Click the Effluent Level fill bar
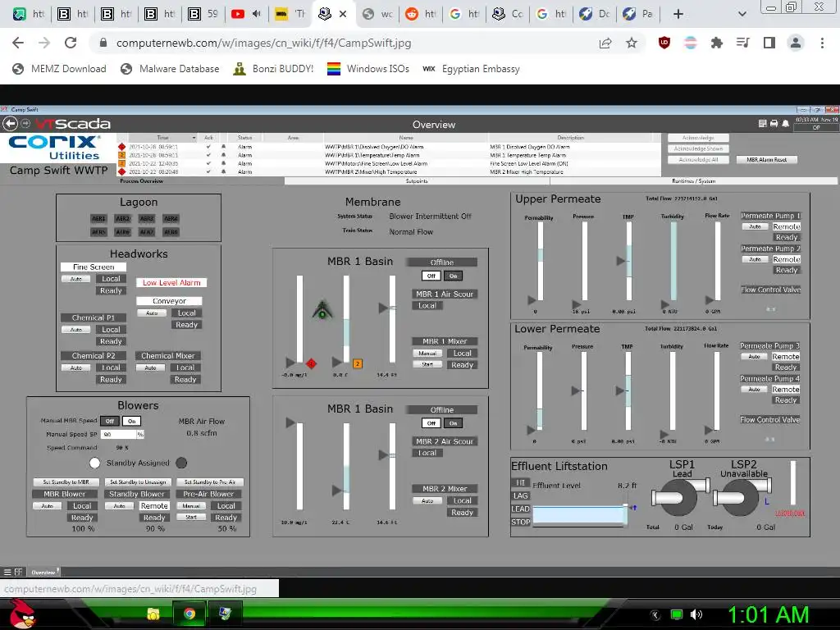This screenshot has height=630, width=840. (579, 514)
